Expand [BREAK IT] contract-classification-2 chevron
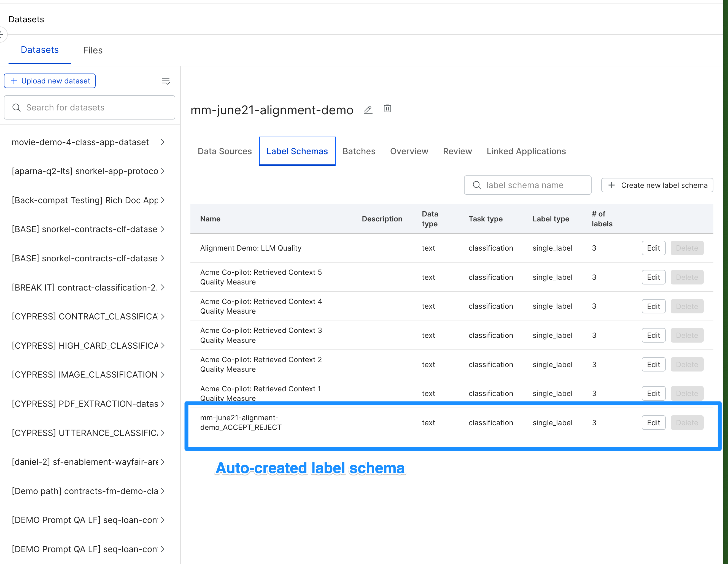728x564 pixels. [162, 288]
